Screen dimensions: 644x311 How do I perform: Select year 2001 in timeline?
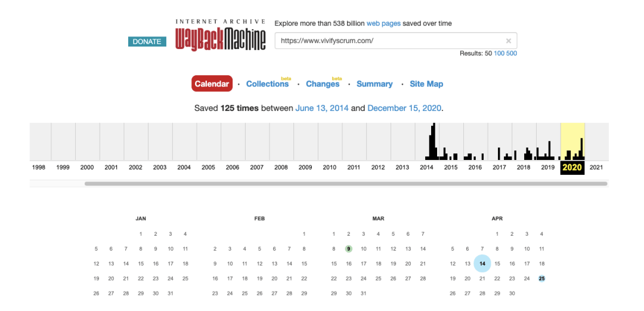pyautogui.click(x=112, y=167)
